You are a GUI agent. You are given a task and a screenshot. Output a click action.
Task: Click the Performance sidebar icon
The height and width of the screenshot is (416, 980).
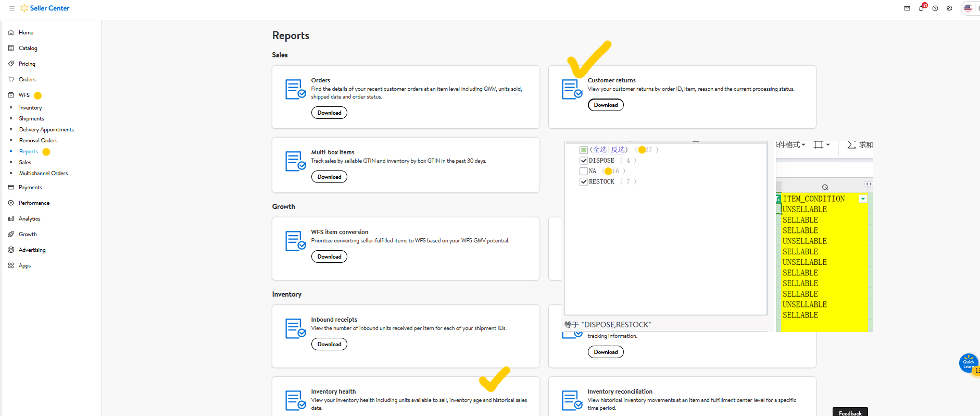point(11,203)
